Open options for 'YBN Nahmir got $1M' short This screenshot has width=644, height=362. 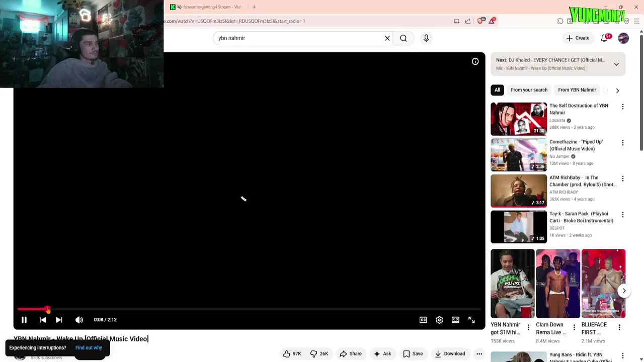click(528, 327)
